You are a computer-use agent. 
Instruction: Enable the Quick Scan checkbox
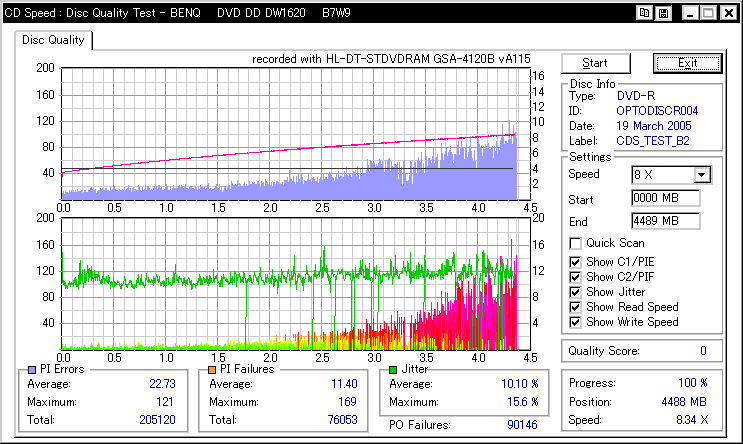[x=575, y=243]
